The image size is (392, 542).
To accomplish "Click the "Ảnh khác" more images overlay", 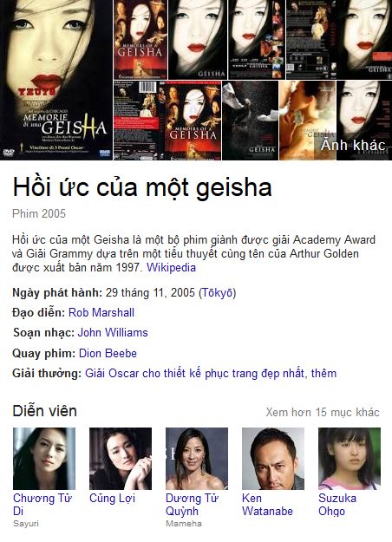I will pyautogui.click(x=353, y=145).
